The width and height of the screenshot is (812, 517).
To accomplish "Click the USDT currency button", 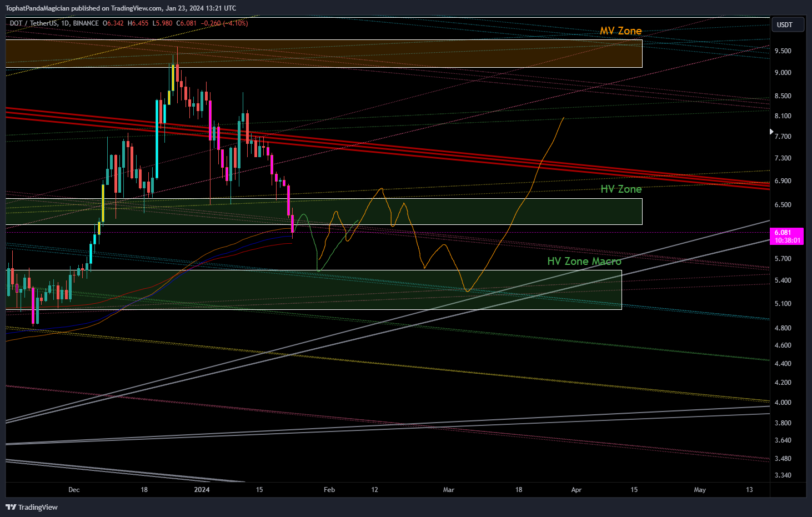I will (x=788, y=25).
